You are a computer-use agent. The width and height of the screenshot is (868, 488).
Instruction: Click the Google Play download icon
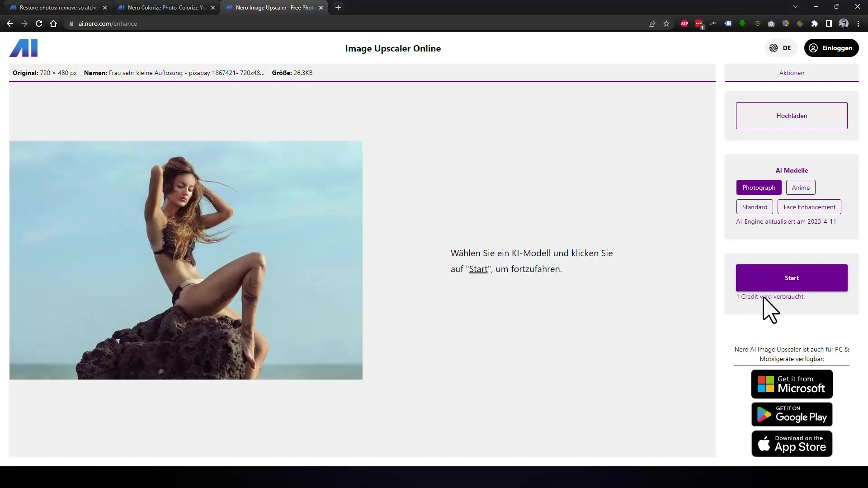[792, 413]
